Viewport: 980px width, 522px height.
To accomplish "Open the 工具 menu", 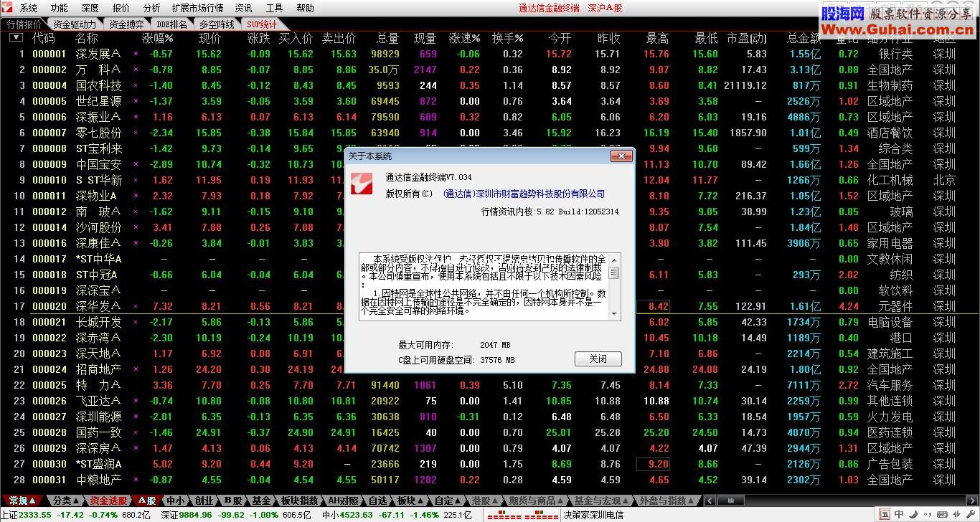I will [x=275, y=8].
